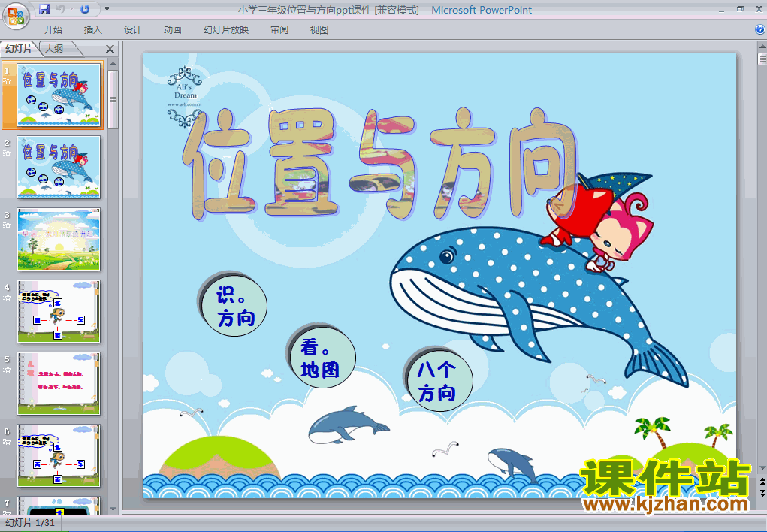Open Customize Quick Access Toolbar dropdown
Screen dimensions: 767x532
pos(107,9)
